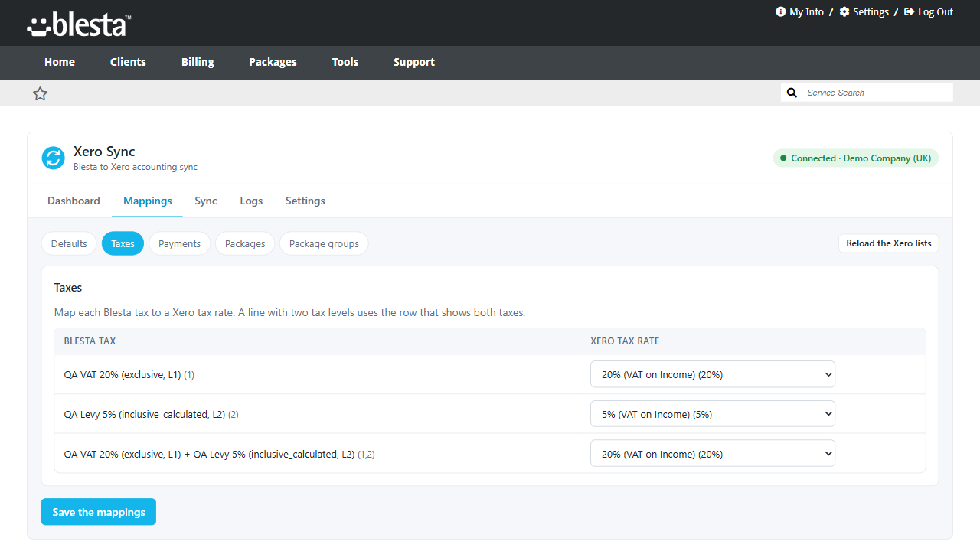980x551 pixels.
Task: Click the BLESTA TAX column header
Action: tap(90, 341)
